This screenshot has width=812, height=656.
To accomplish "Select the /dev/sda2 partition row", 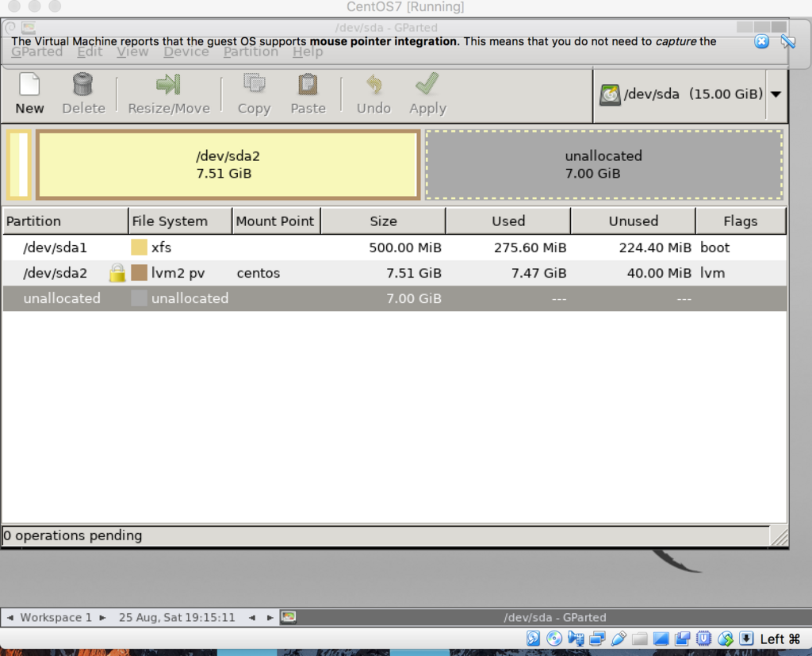I will click(395, 273).
